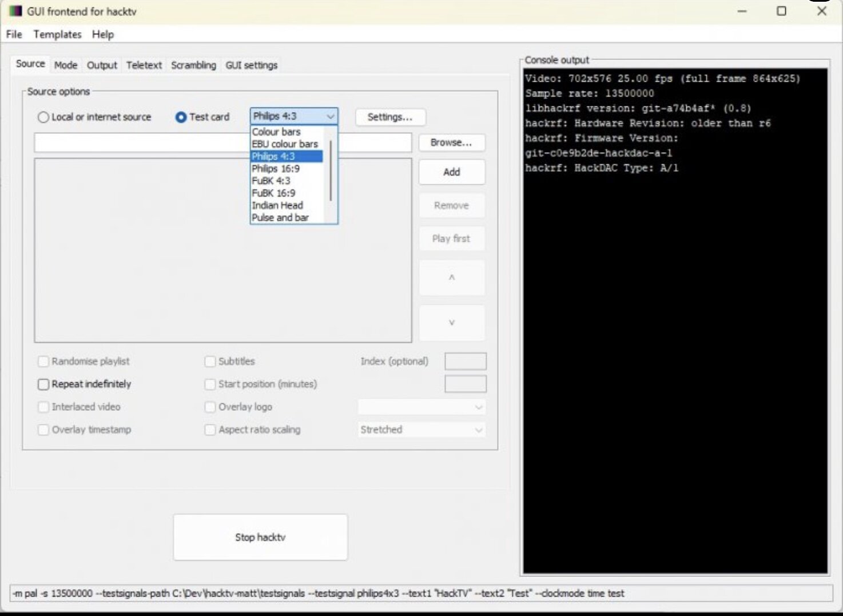Click the Add button
The width and height of the screenshot is (843, 616).
452,172
